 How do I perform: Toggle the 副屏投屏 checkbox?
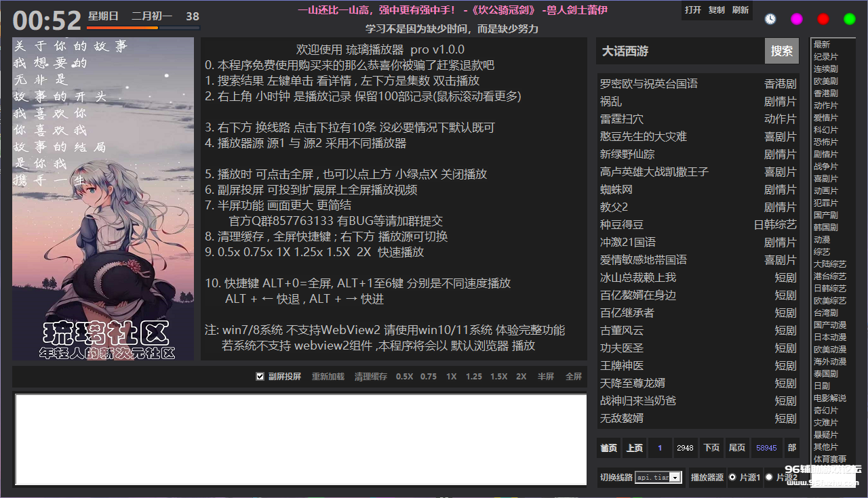coord(260,377)
